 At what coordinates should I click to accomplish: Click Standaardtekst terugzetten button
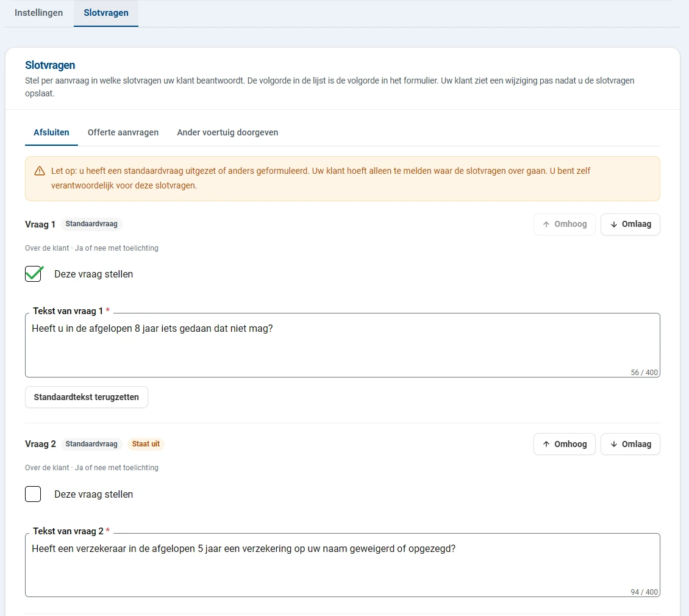coord(87,397)
